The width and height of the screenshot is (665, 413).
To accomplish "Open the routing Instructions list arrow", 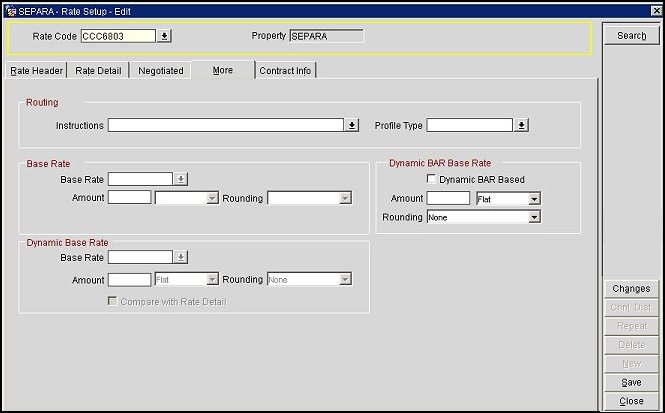I will coord(352,126).
